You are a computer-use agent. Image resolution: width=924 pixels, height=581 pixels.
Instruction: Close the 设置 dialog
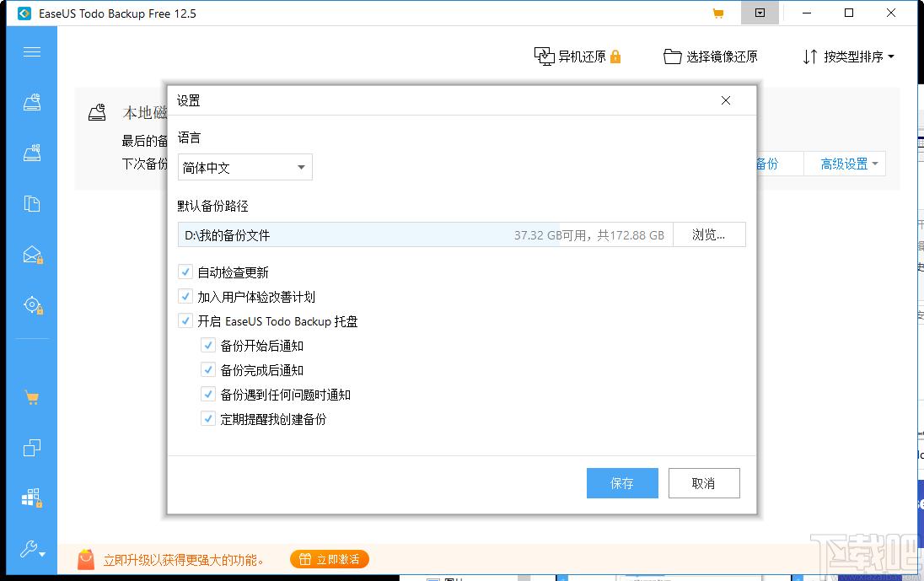pos(726,100)
